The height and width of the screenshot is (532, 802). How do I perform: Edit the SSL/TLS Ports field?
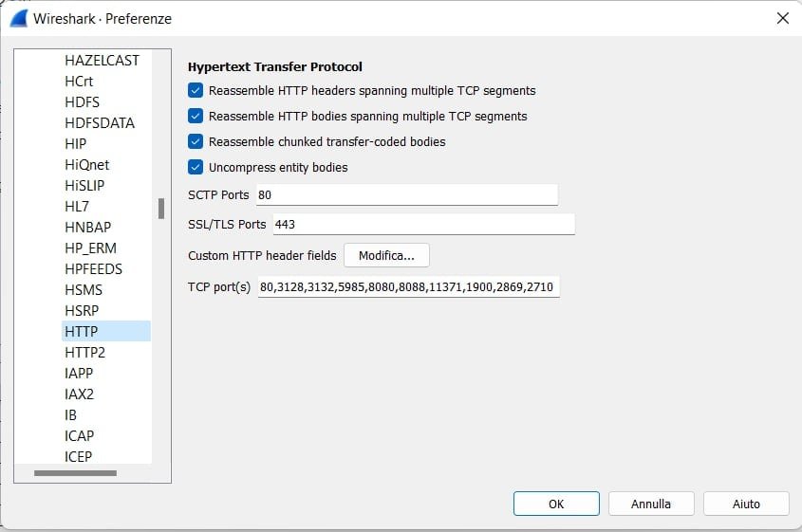[x=422, y=225]
